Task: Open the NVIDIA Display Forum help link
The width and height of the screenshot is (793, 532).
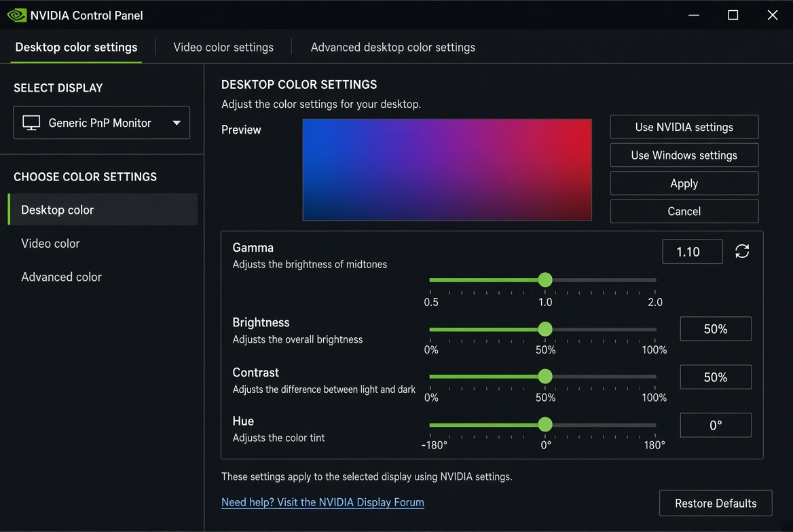Action: coord(322,502)
